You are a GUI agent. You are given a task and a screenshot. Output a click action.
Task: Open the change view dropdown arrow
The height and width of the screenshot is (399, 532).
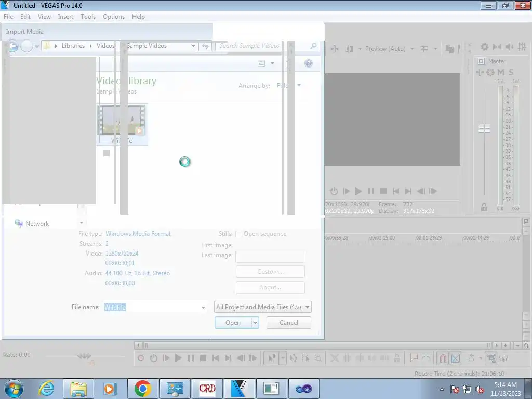[272, 63]
